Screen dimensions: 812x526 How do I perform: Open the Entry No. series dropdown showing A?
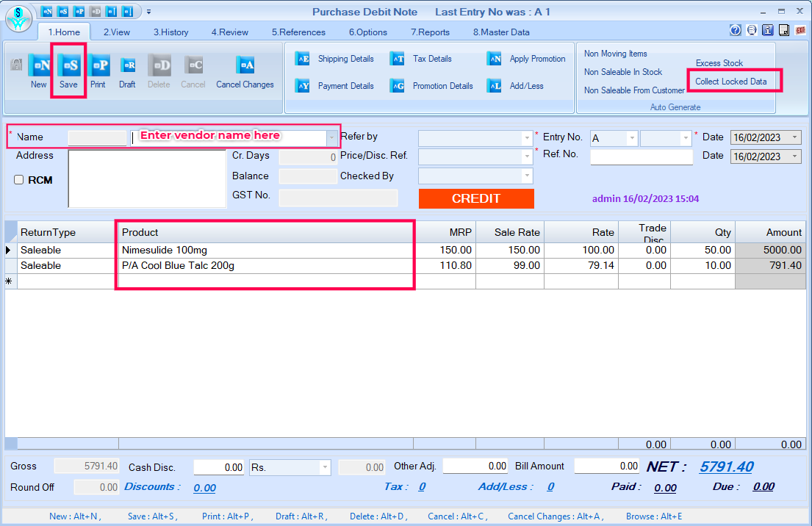pyautogui.click(x=632, y=138)
